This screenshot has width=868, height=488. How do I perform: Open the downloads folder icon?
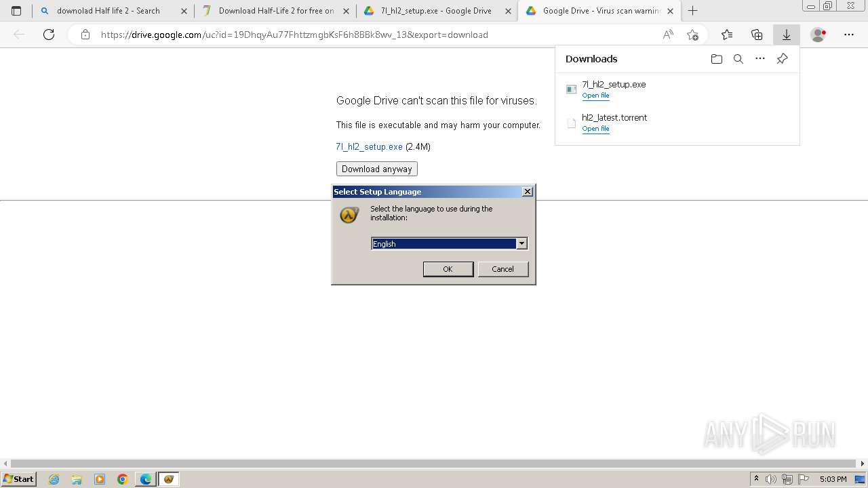pos(717,59)
